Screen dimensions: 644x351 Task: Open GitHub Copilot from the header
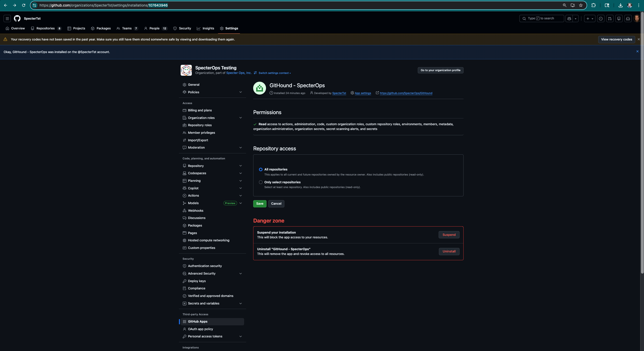(569, 18)
